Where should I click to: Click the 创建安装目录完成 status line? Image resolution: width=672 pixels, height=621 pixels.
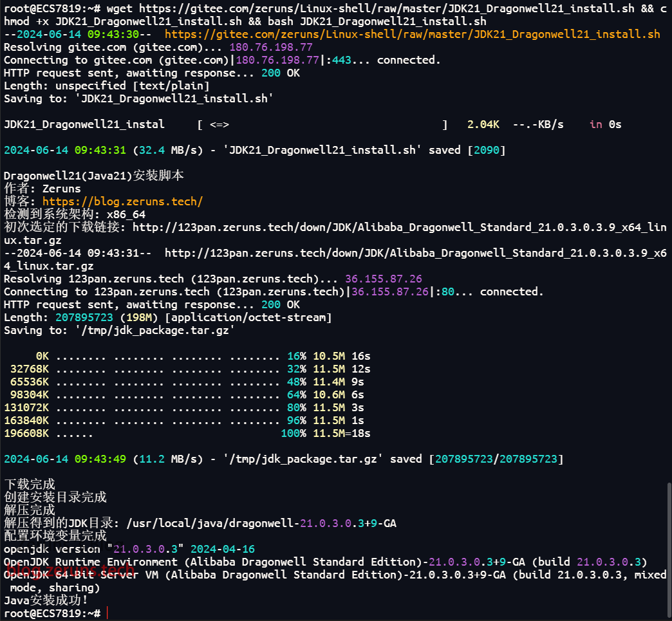coord(55,497)
